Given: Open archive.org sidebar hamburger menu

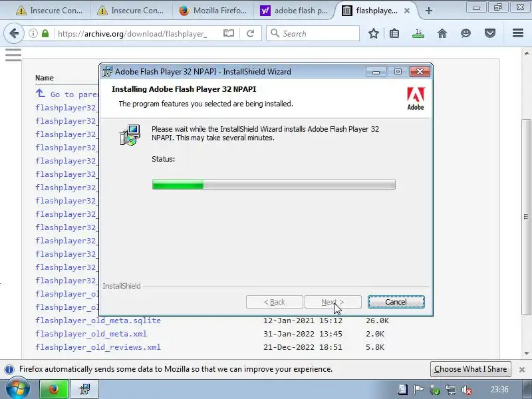Looking at the screenshot, I should [x=13, y=55].
